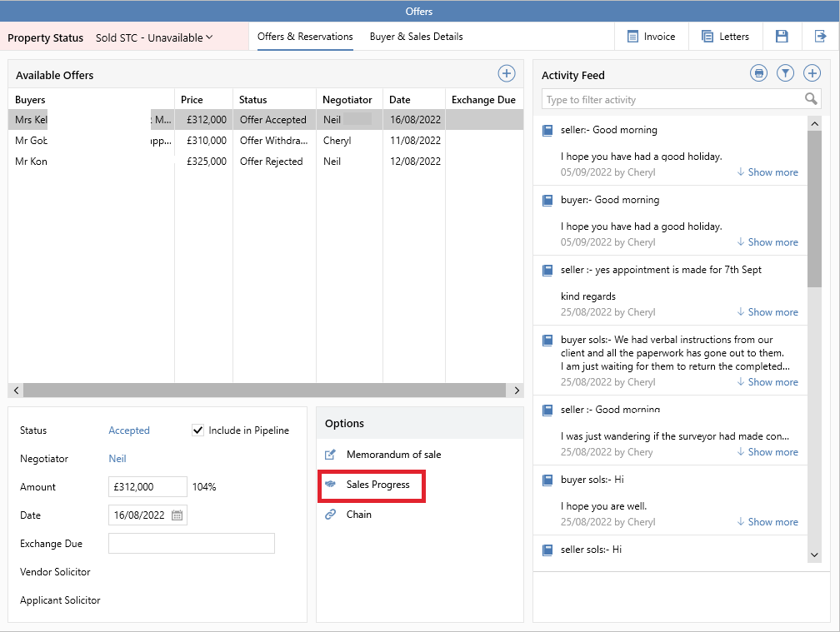Image resolution: width=840 pixels, height=632 pixels.
Task: Open the Letters tool
Action: (x=726, y=37)
